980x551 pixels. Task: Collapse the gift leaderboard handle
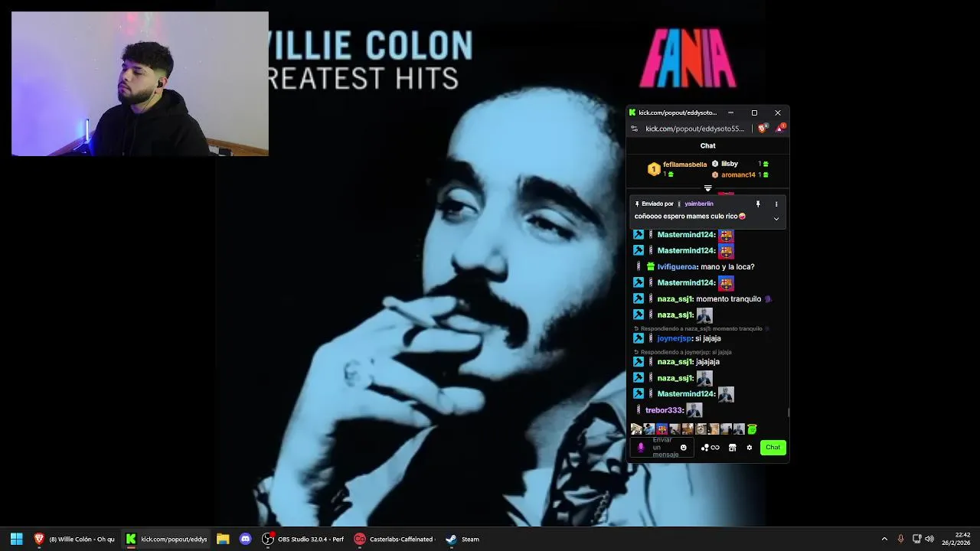[x=707, y=187]
